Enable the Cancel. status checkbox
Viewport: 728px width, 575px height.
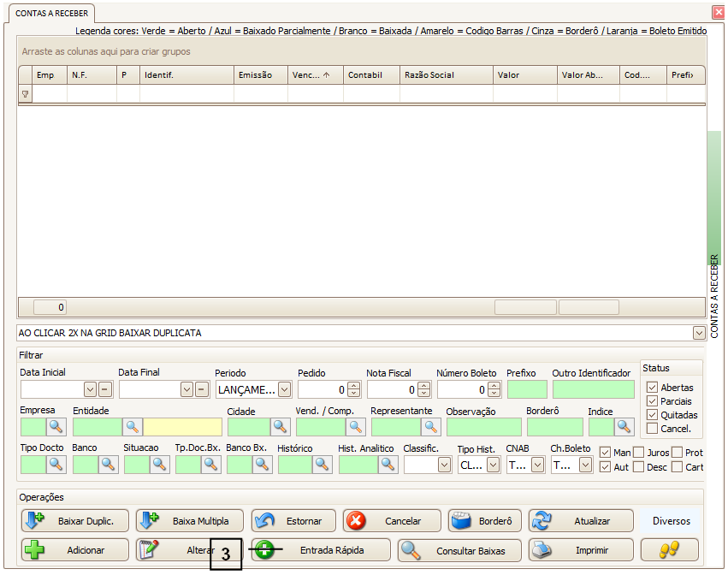tap(653, 429)
